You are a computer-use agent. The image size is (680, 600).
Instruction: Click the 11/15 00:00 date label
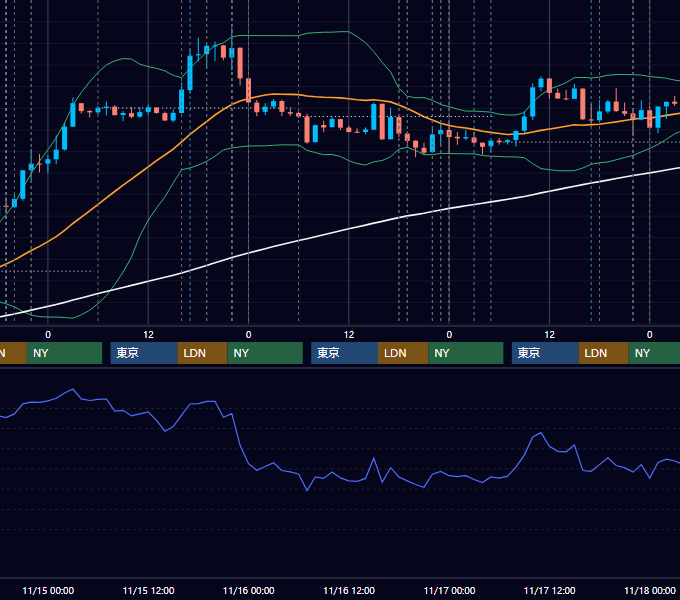tap(48, 590)
